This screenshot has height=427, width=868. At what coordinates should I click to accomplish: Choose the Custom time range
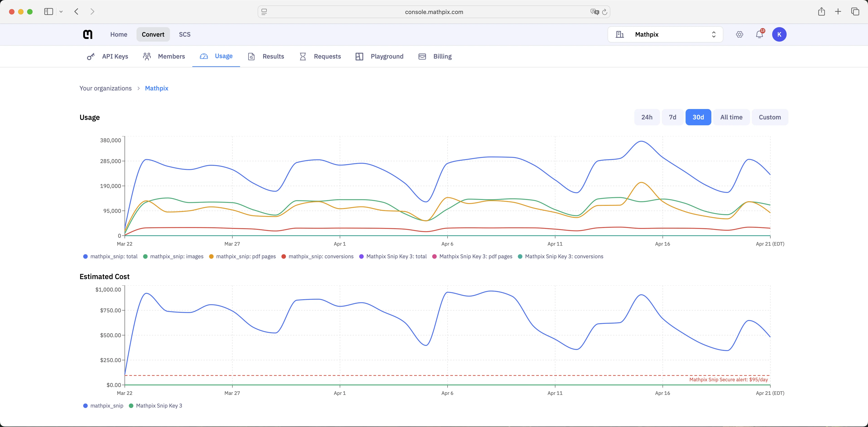[770, 117]
